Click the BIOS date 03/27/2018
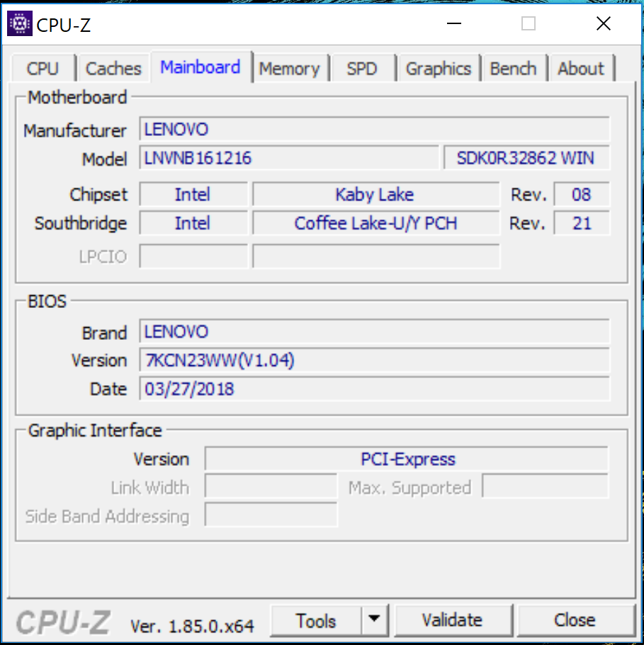This screenshot has width=644, height=645. pos(375,389)
